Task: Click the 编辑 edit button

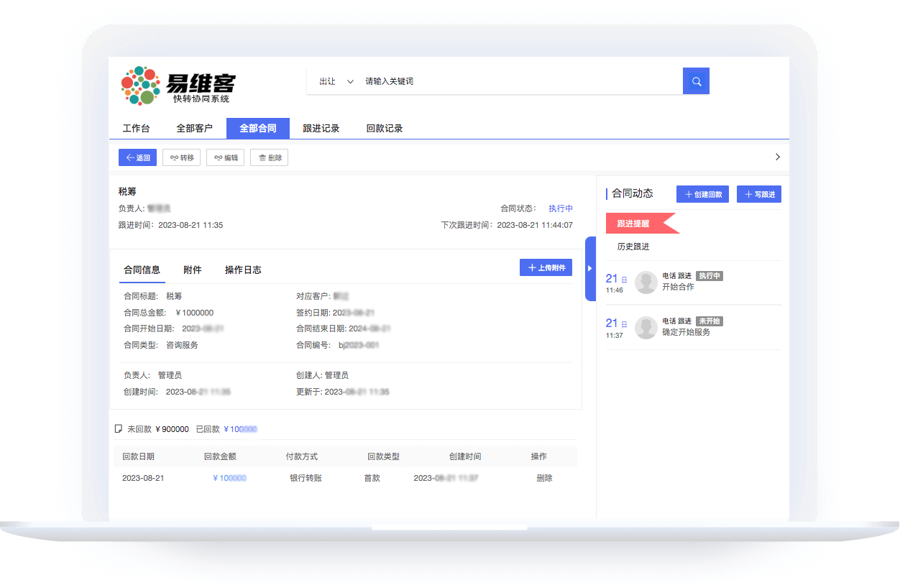Action: tap(225, 157)
